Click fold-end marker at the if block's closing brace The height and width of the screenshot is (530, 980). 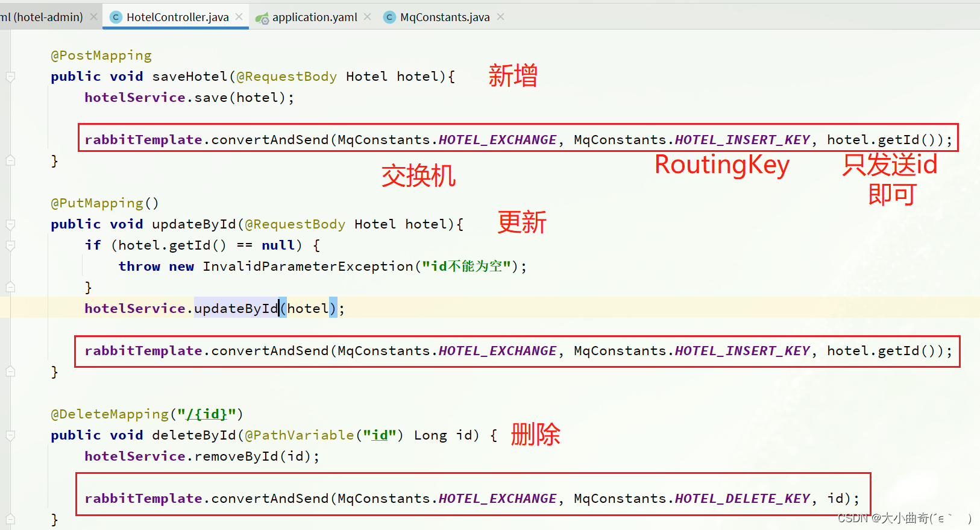pos(10,287)
